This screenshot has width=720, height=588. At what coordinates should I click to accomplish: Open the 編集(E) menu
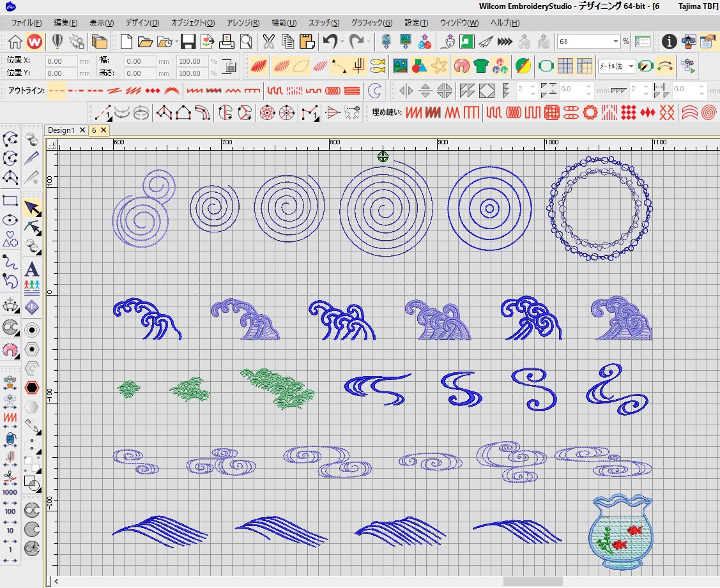click(x=66, y=23)
